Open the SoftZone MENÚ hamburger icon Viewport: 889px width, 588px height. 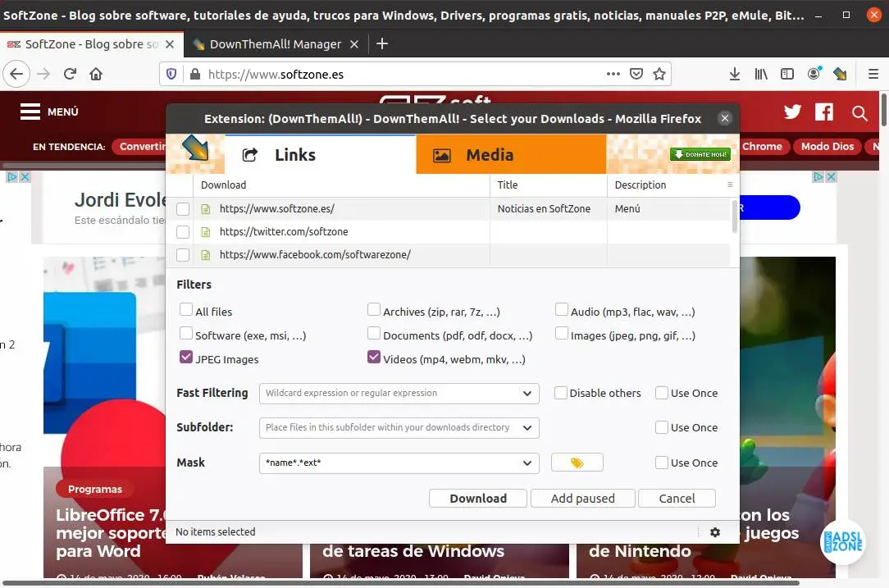[30, 112]
